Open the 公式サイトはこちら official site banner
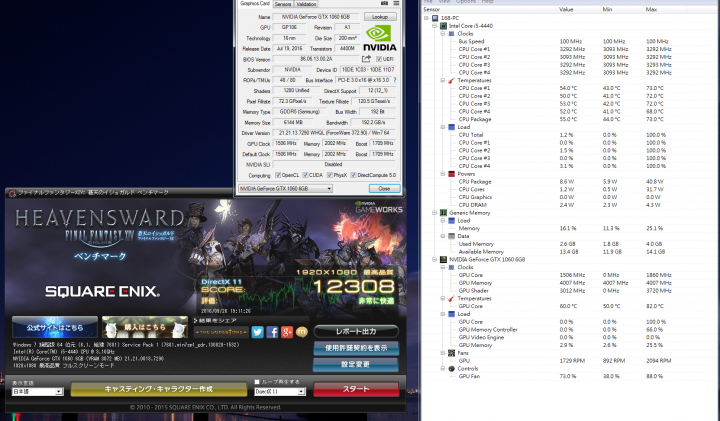Screen dimensions: 720x421 [55, 327]
